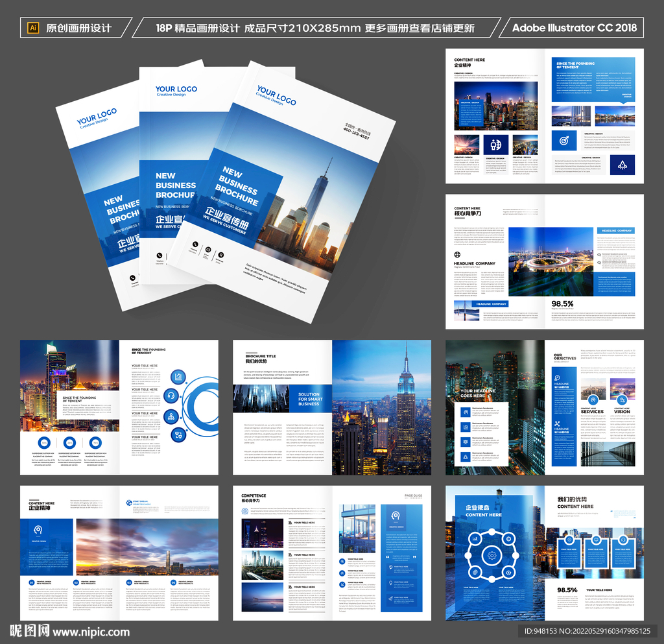
Task: Click the gear icon in the circular diagram
Action: point(492,555)
